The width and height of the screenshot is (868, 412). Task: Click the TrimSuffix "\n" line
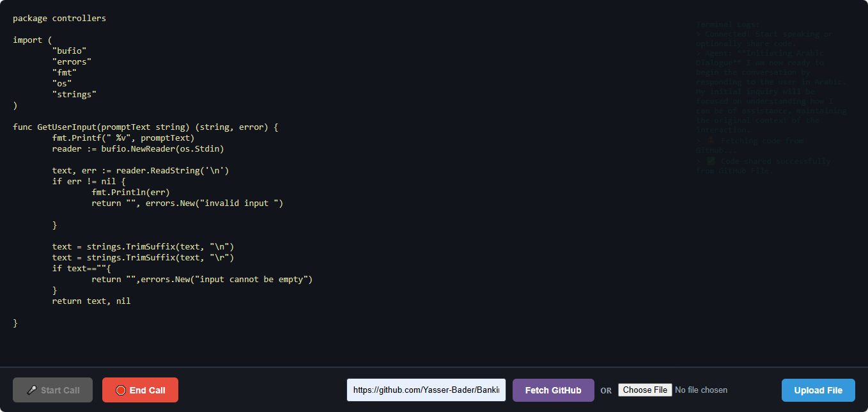(x=143, y=247)
